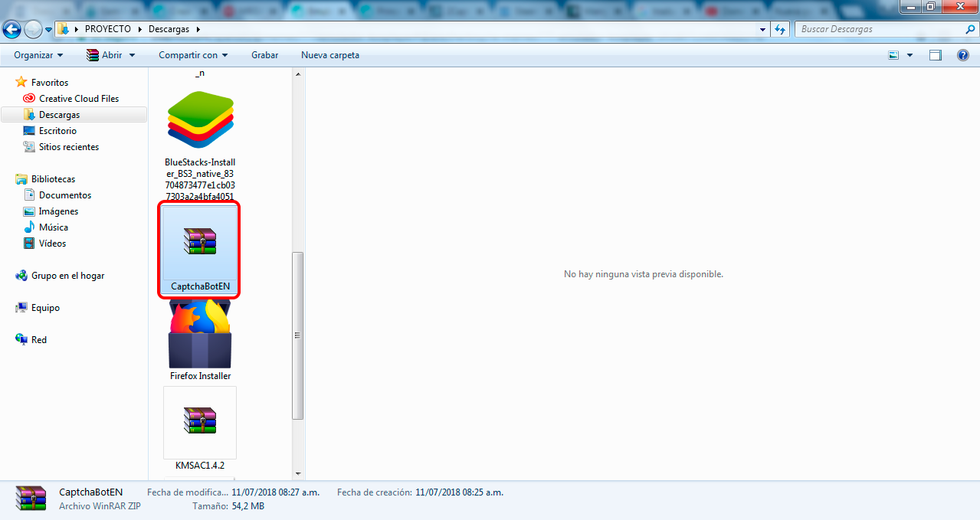Viewport: 980px width, 520px height.
Task: Open the Compartir con menu
Action: 193,55
